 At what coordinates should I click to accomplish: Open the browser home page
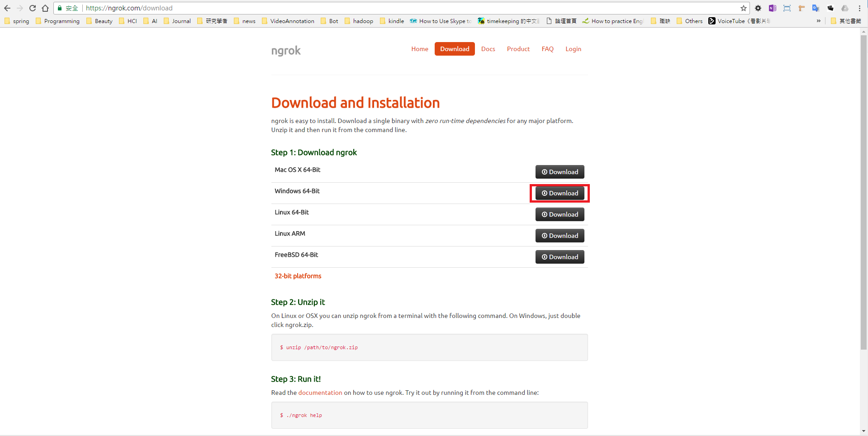[x=45, y=8]
